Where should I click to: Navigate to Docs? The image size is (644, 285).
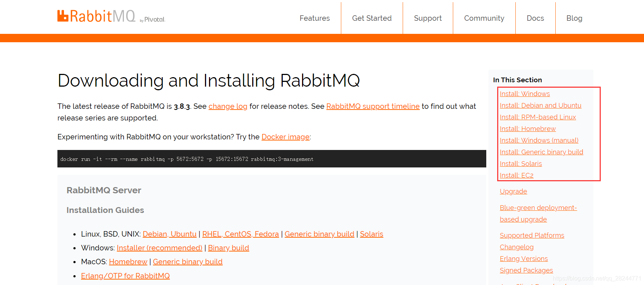535,18
